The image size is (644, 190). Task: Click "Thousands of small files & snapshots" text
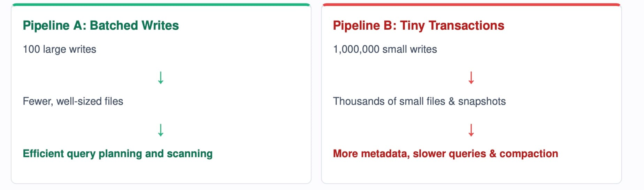click(419, 101)
